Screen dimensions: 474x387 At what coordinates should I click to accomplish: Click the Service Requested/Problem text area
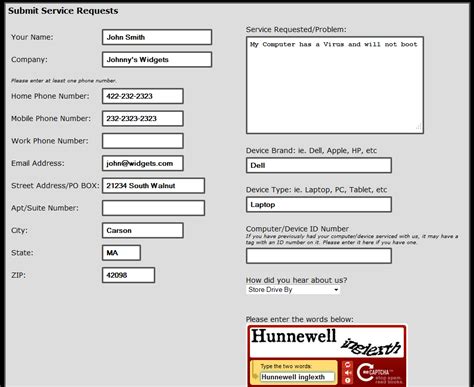click(x=335, y=85)
